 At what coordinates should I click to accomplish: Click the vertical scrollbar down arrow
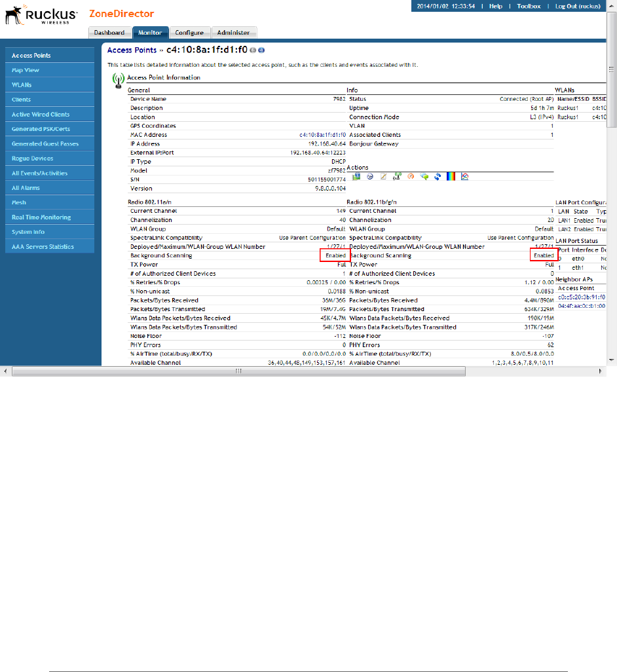(611, 360)
